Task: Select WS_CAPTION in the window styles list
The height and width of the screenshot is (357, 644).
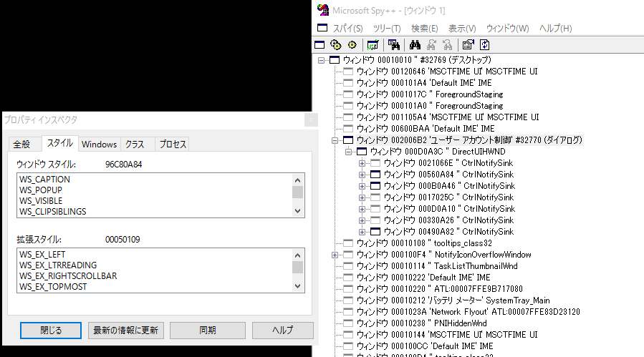Action: [x=44, y=180]
